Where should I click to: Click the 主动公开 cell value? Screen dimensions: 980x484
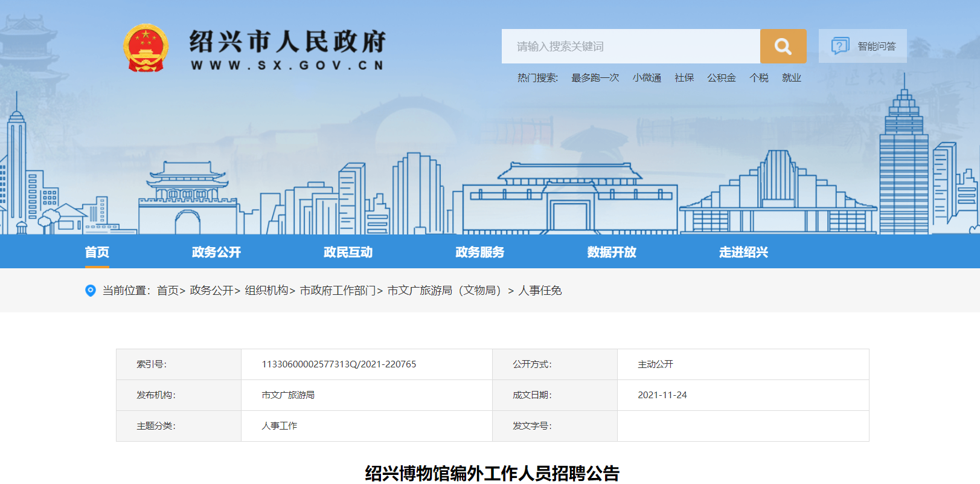click(x=655, y=364)
